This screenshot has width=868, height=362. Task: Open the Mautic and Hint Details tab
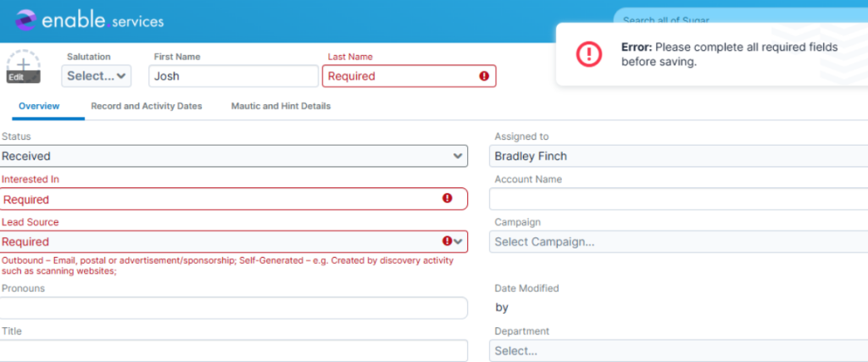tap(281, 106)
